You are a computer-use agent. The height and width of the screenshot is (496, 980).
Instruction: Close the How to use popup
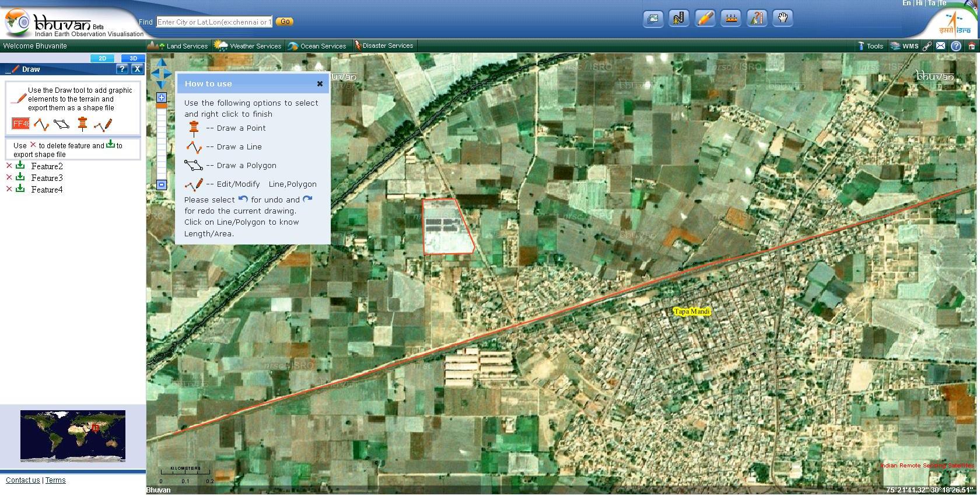pyautogui.click(x=320, y=83)
